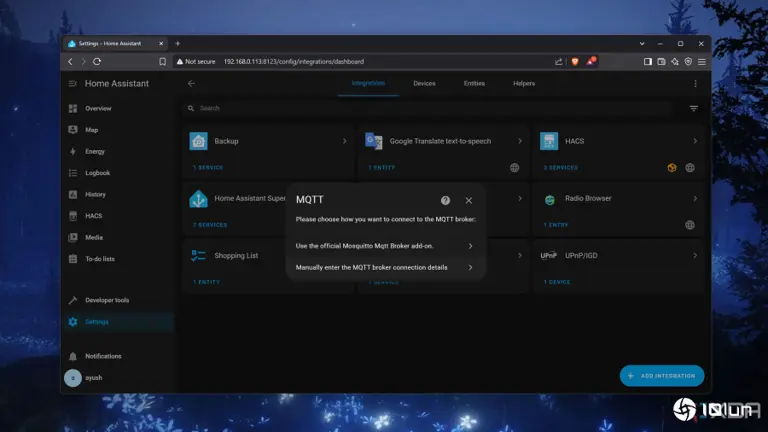This screenshot has height=432, width=768.
Task: Open the MQTT dialog help icon
Action: pos(445,200)
